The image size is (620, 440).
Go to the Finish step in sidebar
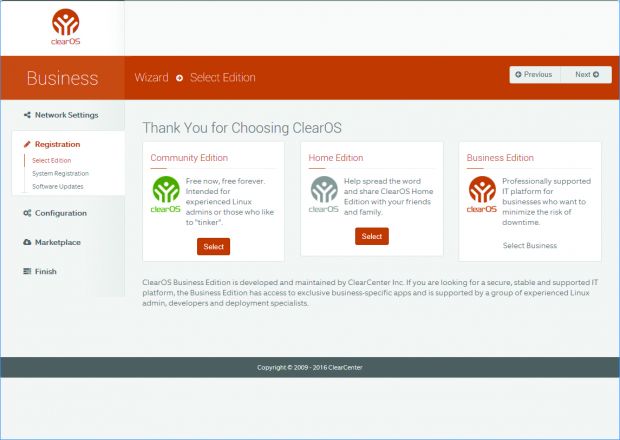45,271
